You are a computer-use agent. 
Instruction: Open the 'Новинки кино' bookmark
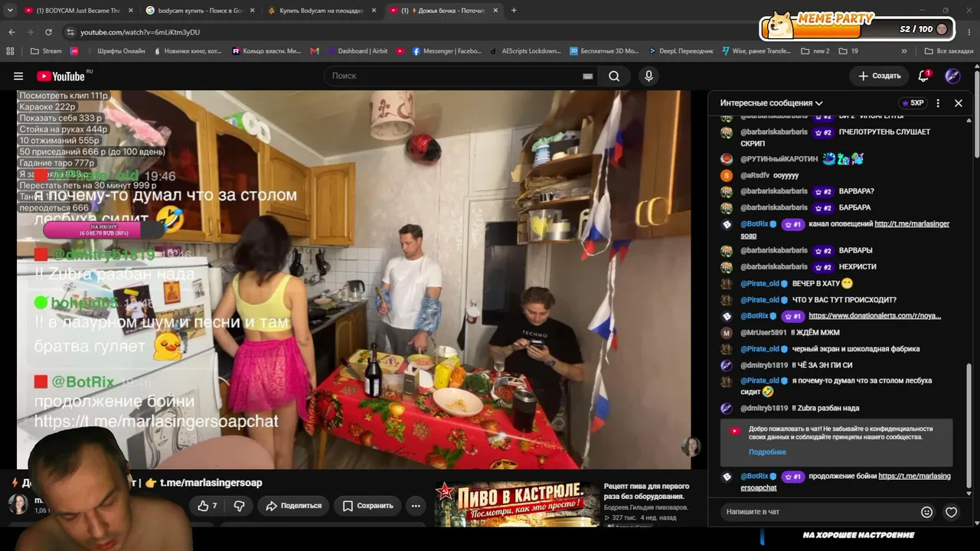[188, 51]
